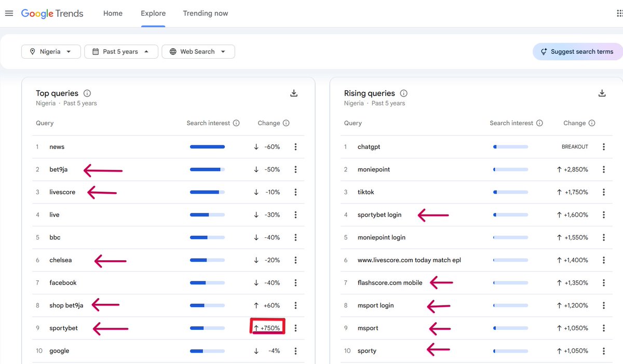Open more options for moniepoint login row
Viewport: 623px width, 364px height.
coord(604,237)
